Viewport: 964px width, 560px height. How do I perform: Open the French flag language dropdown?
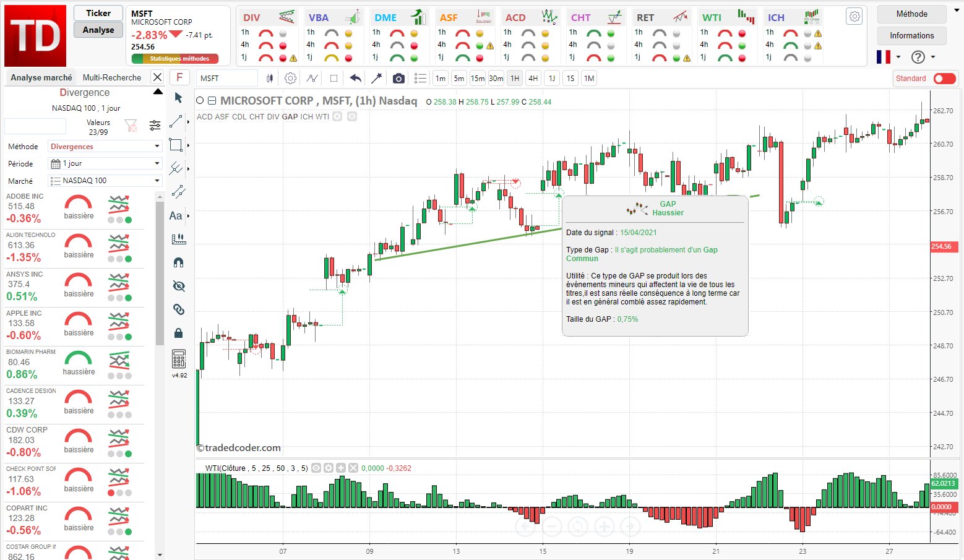(889, 57)
